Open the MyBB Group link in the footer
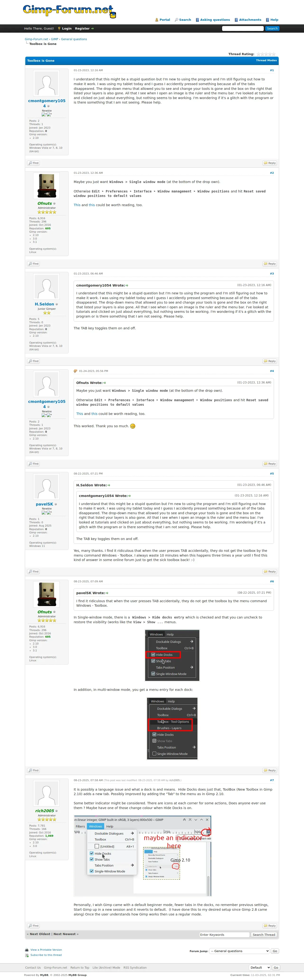 (77, 975)
